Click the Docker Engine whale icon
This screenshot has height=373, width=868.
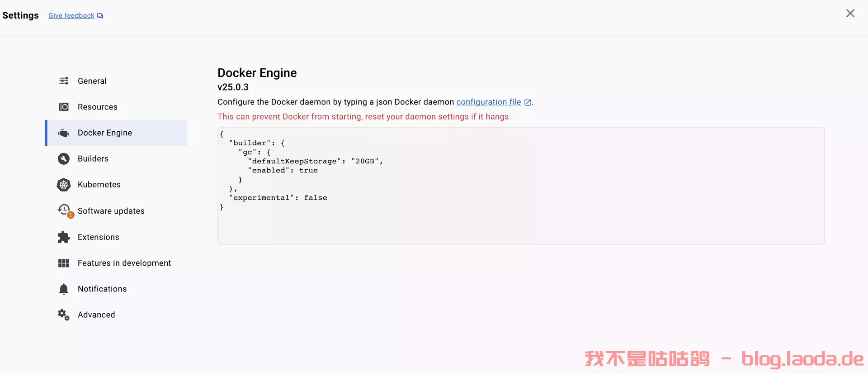64,133
